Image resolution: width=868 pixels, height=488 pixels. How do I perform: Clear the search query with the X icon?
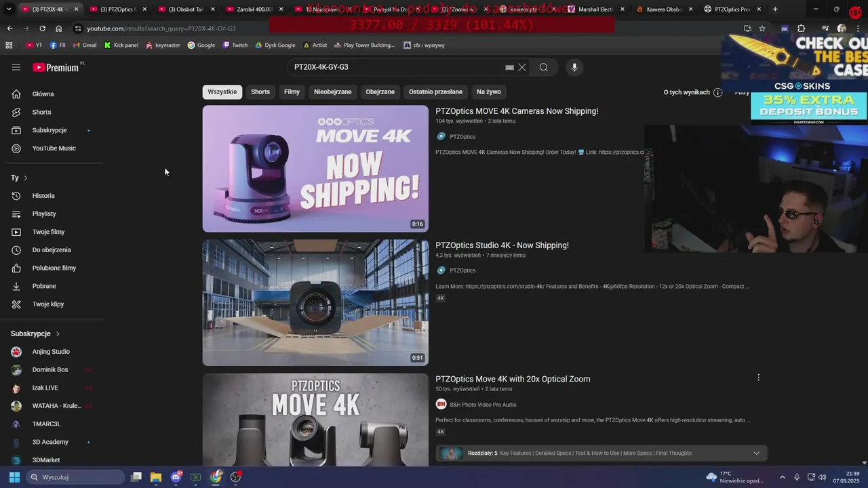click(522, 67)
